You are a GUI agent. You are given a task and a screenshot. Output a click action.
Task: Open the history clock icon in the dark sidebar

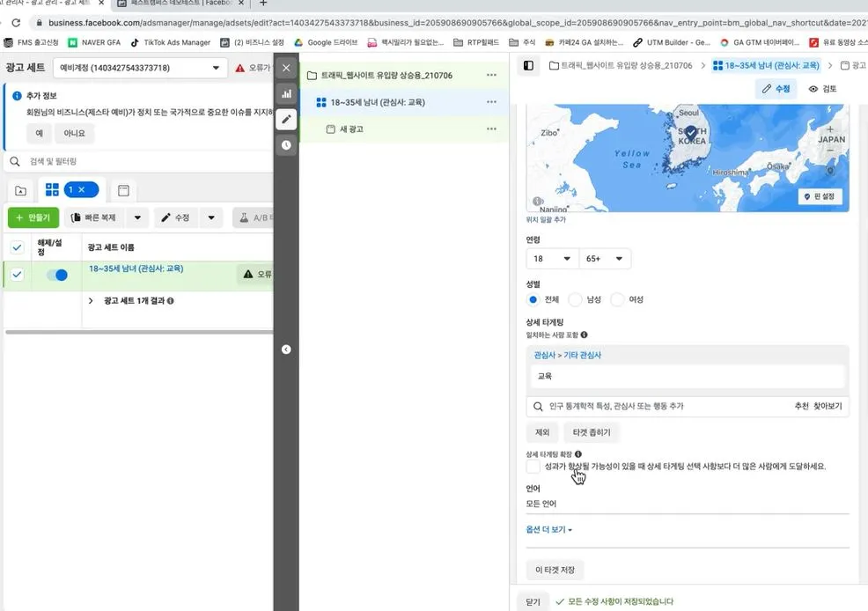285,144
